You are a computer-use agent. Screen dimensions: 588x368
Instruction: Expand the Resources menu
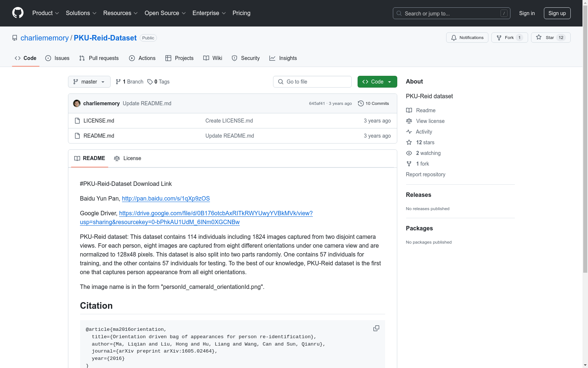pyautogui.click(x=121, y=13)
